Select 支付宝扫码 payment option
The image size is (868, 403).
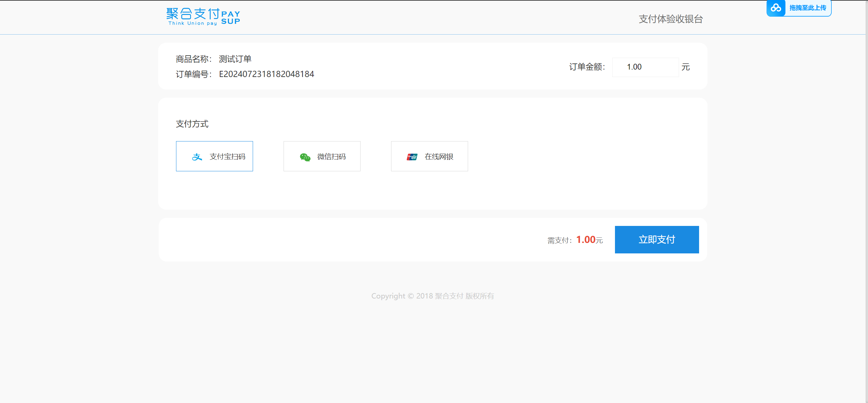click(x=214, y=156)
